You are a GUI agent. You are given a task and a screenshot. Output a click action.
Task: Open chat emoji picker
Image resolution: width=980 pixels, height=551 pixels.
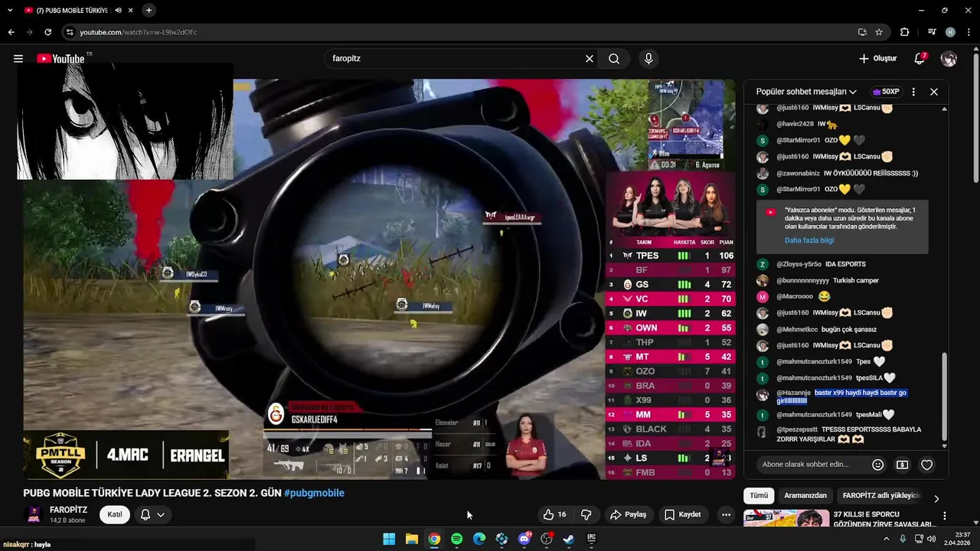click(878, 465)
